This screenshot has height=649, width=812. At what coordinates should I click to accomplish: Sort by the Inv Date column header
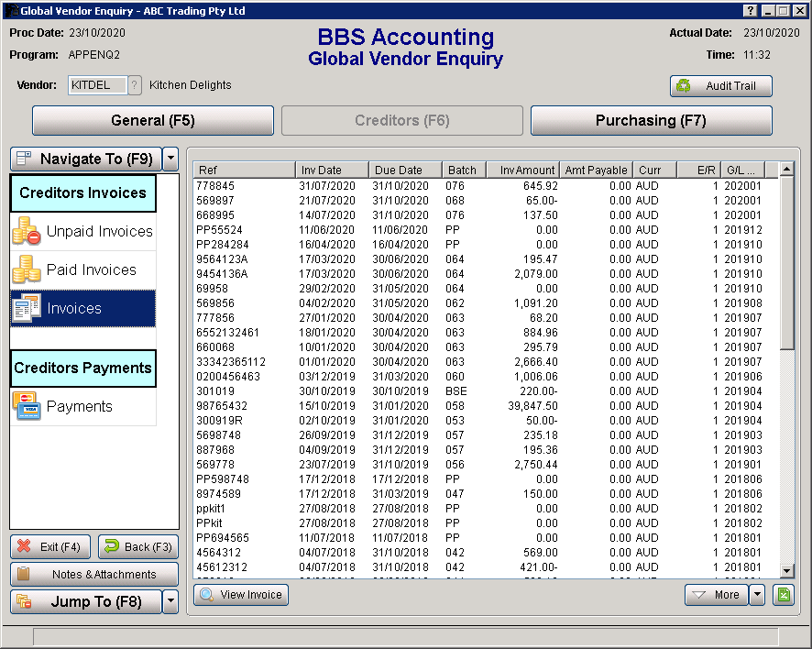332,170
